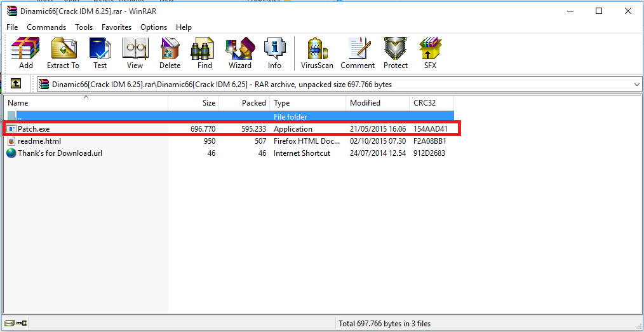644x332 pixels.
Task: Click modified date 02/10/2015 07.30
Action: point(378,141)
